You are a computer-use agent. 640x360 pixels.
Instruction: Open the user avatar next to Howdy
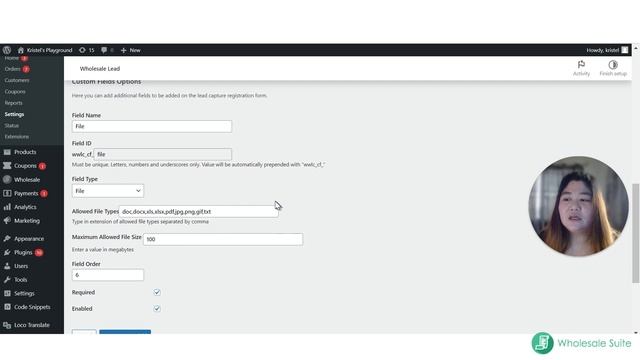[x=624, y=50]
